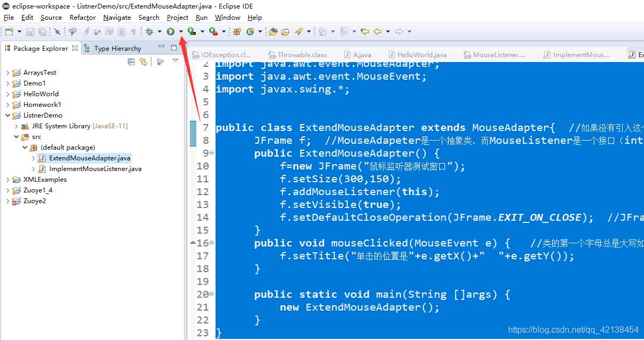Open the File menu
The height and width of the screenshot is (340, 644).
[x=9, y=17]
